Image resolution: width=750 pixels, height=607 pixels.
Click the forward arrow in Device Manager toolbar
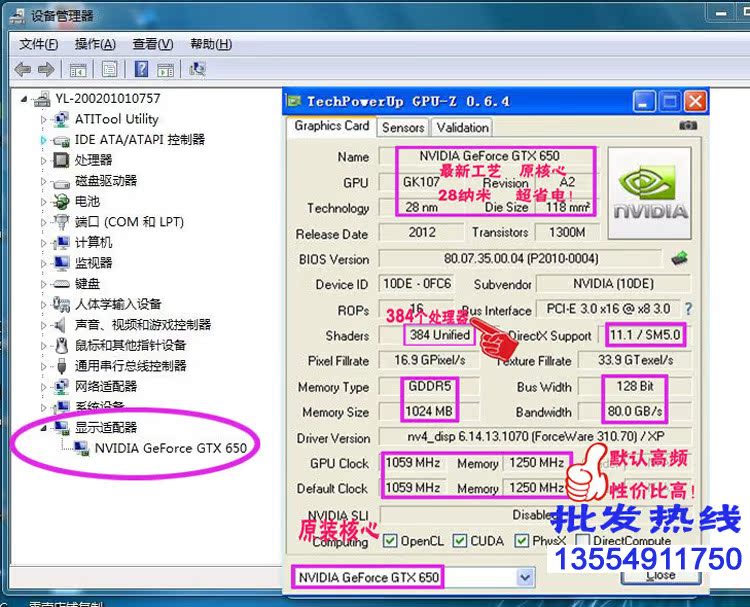point(46,70)
